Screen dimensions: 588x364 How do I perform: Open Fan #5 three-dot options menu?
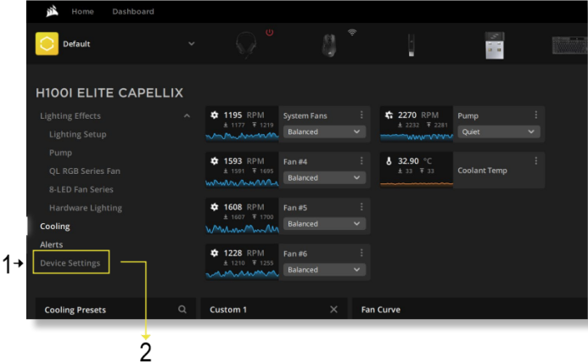(361, 207)
